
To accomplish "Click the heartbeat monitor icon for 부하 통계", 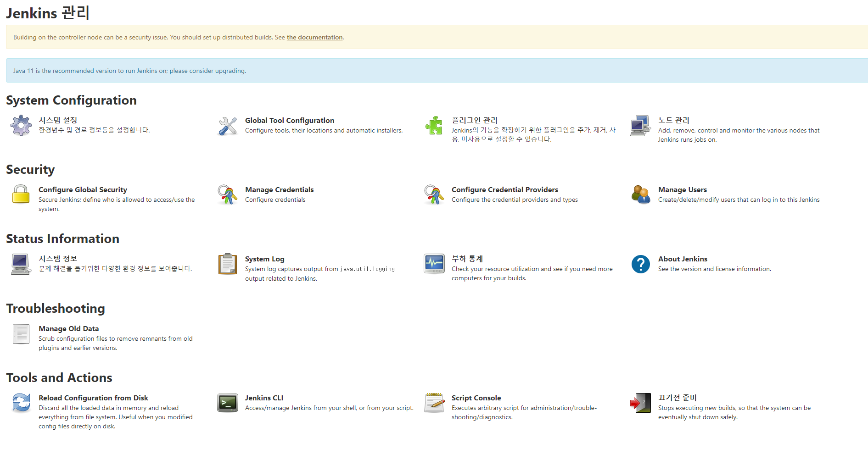I will 434,264.
